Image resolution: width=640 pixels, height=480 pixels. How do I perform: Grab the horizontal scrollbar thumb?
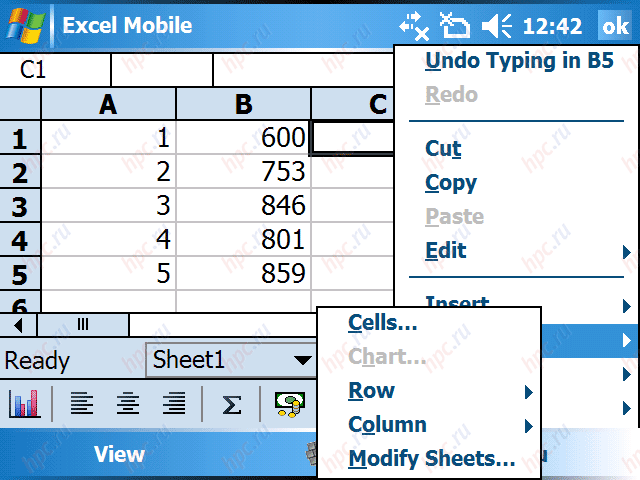coord(83,325)
